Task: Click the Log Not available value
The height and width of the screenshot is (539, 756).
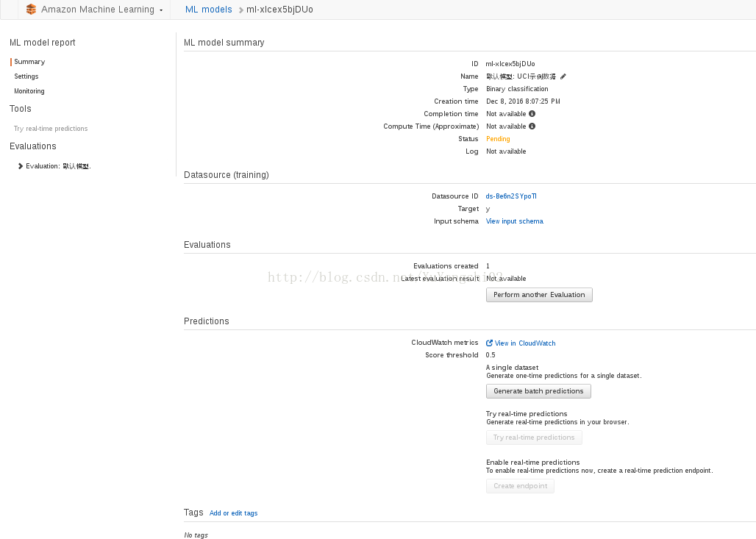Action: (x=506, y=151)
